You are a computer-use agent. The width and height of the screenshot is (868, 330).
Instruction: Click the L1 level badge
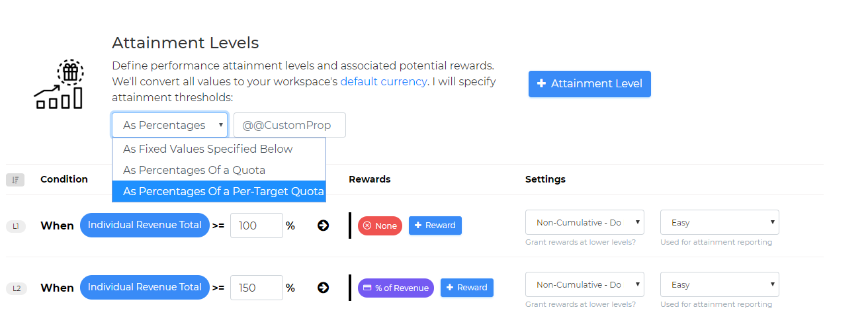tap(16, 226)
